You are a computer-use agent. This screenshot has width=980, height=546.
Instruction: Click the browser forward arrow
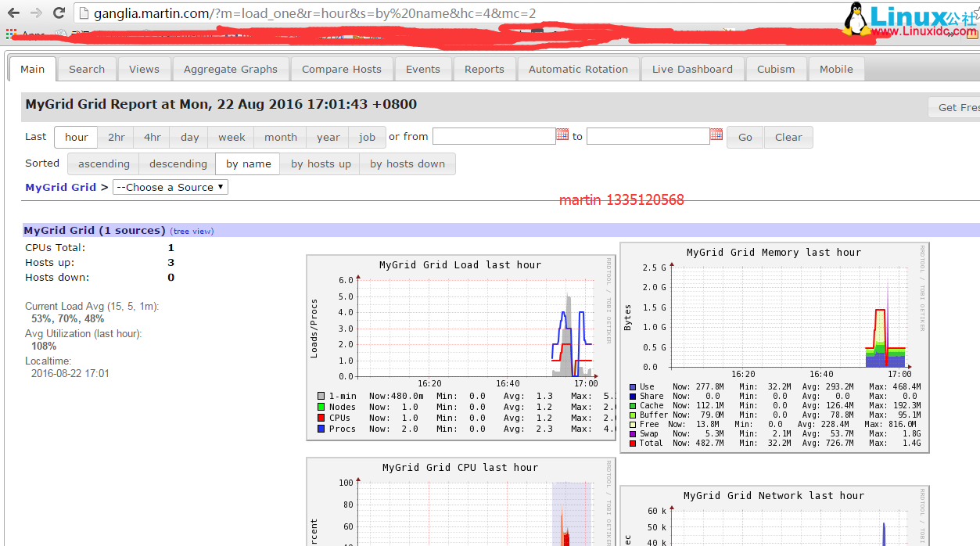[x=36, y=13]
